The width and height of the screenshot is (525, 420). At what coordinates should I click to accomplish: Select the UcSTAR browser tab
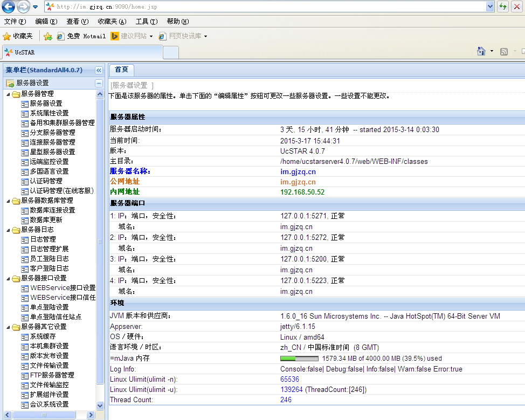[82, 53]
